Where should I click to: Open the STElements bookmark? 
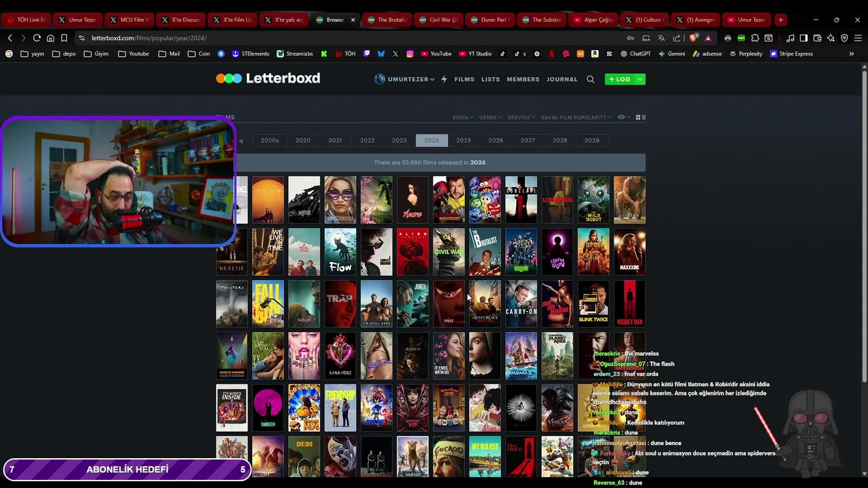[250, 54]
